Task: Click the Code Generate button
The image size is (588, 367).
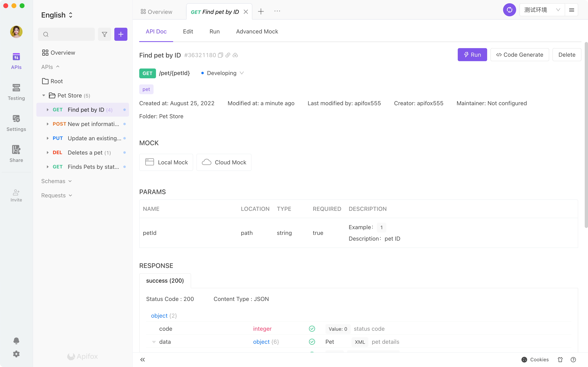Action: point(519,55)
